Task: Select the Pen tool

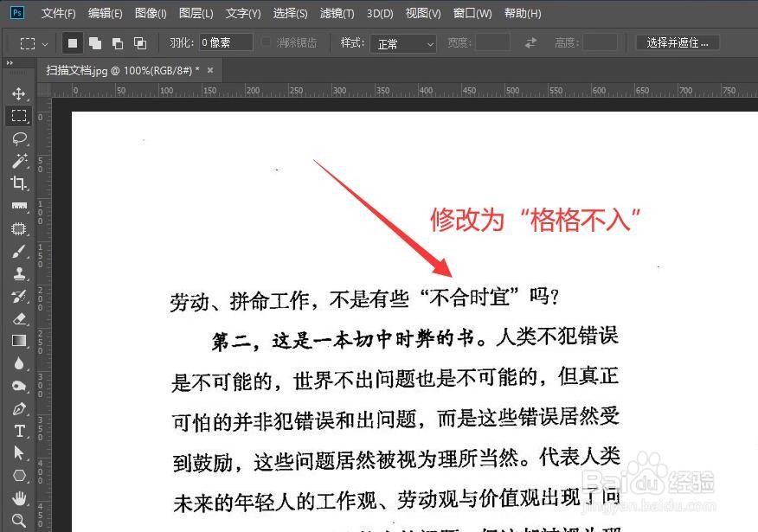Action: 19,409
